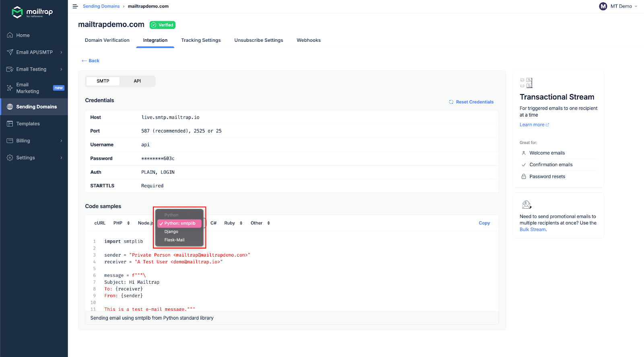The height and width of the screenshot is (357, 644).
Task: Click the MT Demo avatar icon
Action: pyautogui.click(x=603, y=6)
